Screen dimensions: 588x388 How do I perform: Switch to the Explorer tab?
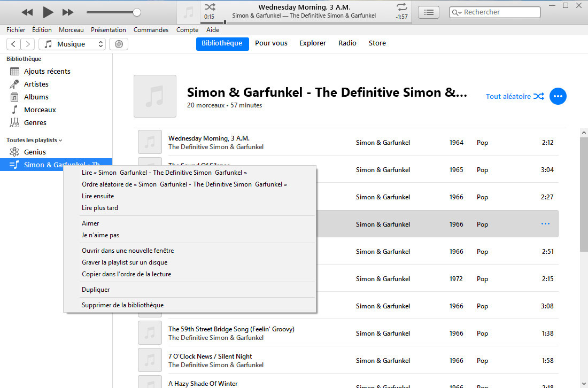tap(313, 43)
